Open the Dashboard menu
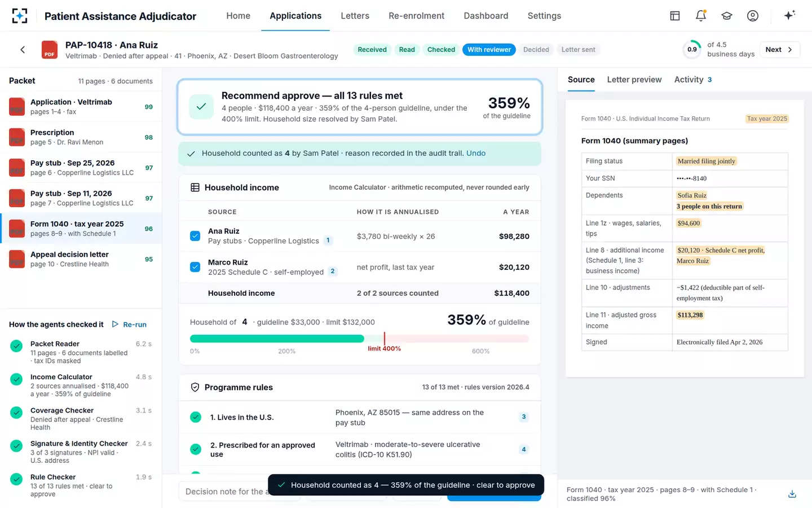The height and width of the screenshot is (508, 812). [x=486, y=16]
